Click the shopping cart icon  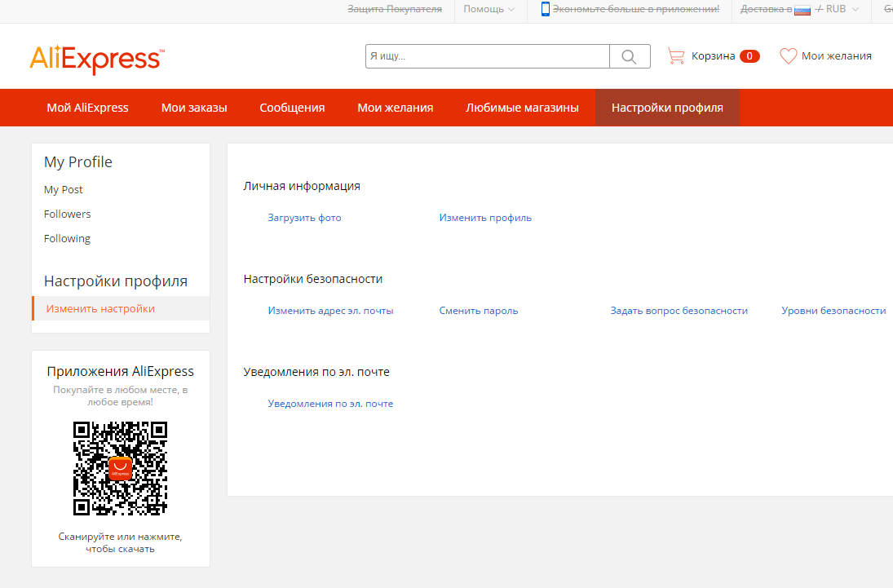(x=676, y=55)
